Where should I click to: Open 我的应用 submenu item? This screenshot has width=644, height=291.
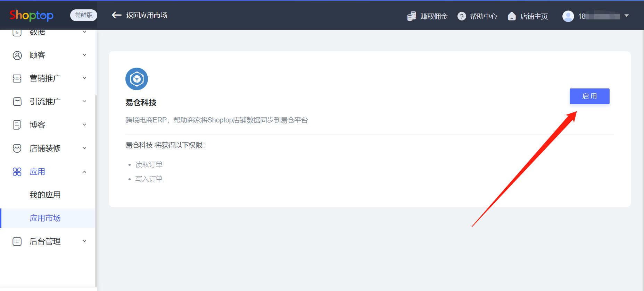tap(45, 195)
